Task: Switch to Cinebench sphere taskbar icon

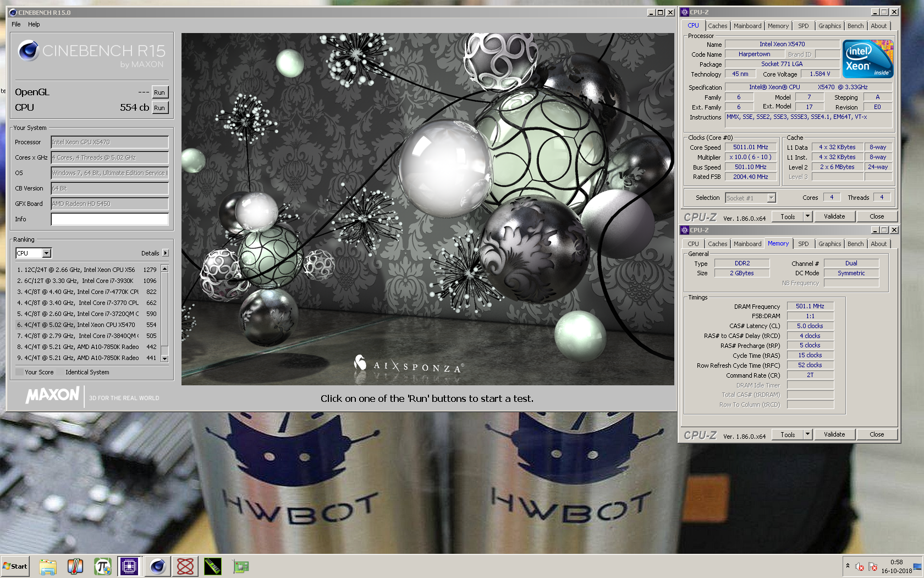Action: (158, 566)
